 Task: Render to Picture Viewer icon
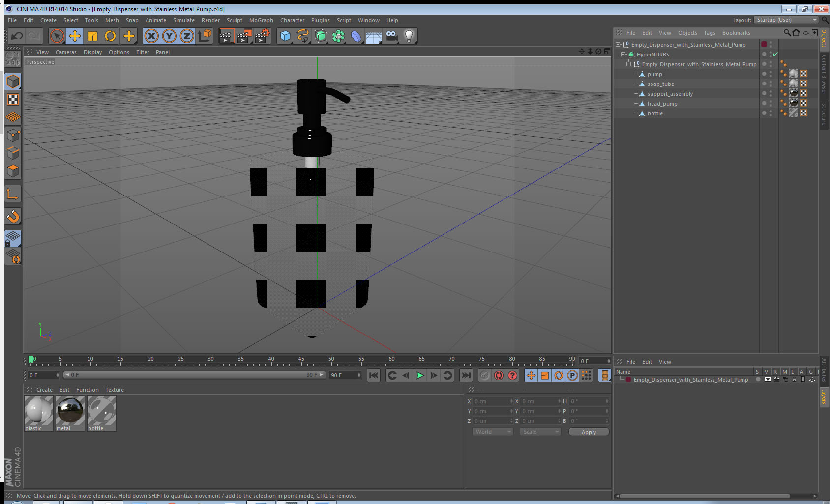[x=244, y=36]
